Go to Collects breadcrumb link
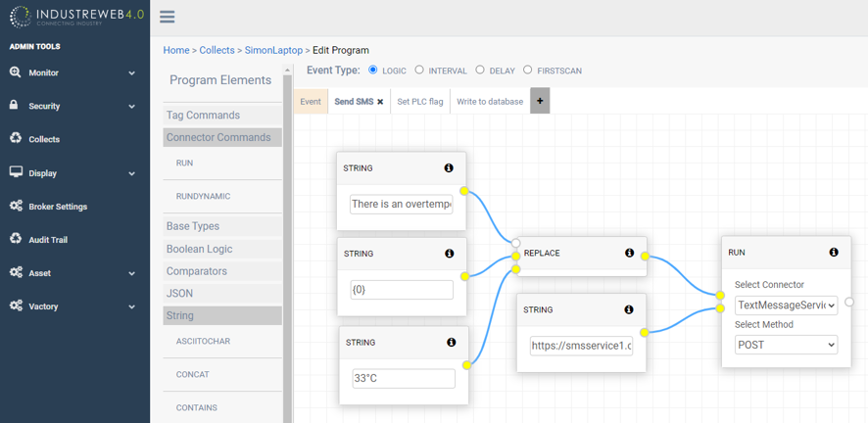The width and height of the screenshot is (868, 423). click(217, 50)
